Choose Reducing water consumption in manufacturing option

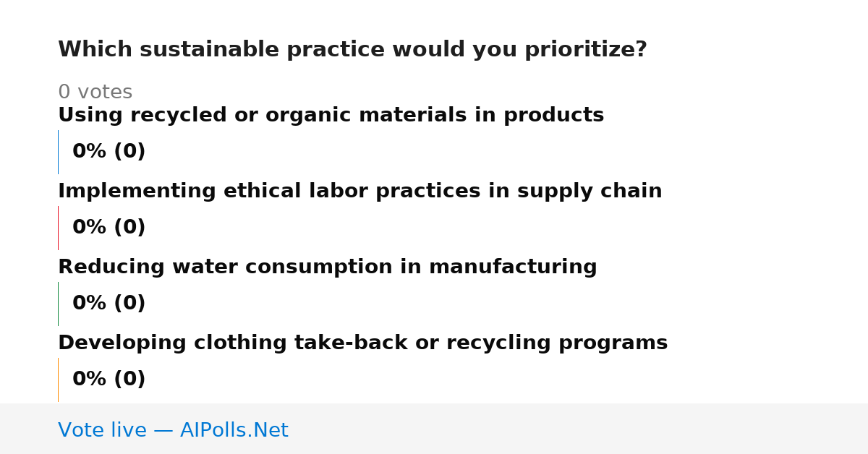coord(327,267)
